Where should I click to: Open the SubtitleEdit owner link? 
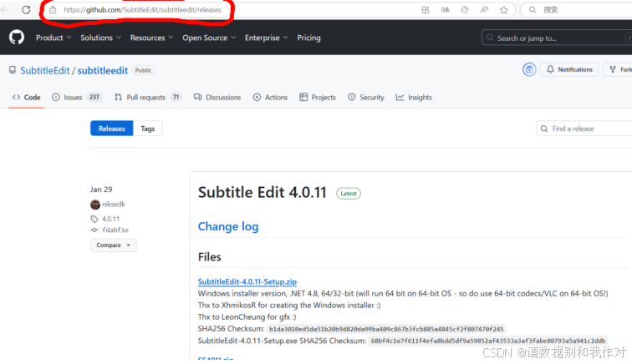45,70
